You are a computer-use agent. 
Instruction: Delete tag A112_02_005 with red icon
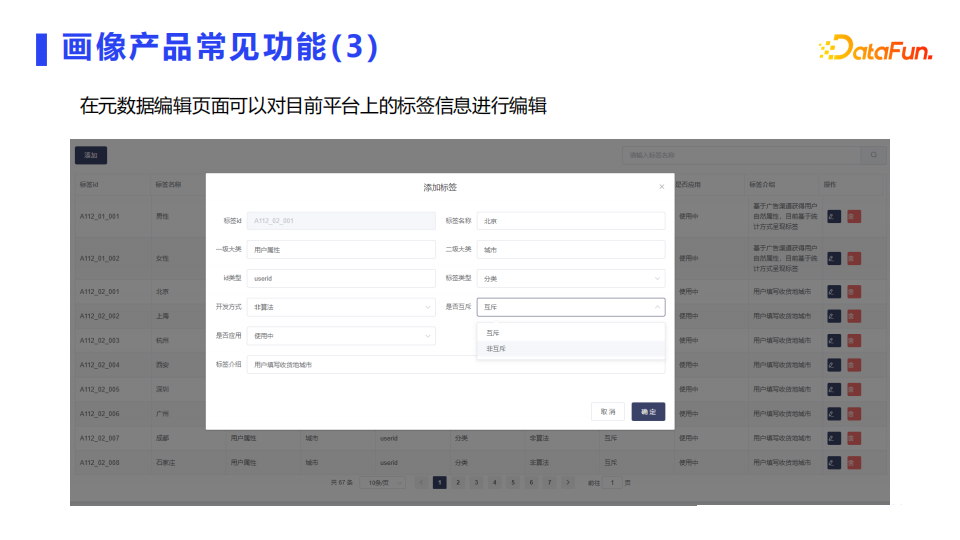(854, 389)
